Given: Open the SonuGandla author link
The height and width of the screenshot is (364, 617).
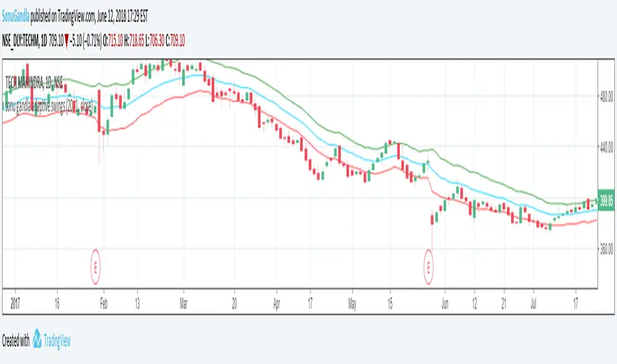Looking at the screenshot, I should [x=16, y=17].
